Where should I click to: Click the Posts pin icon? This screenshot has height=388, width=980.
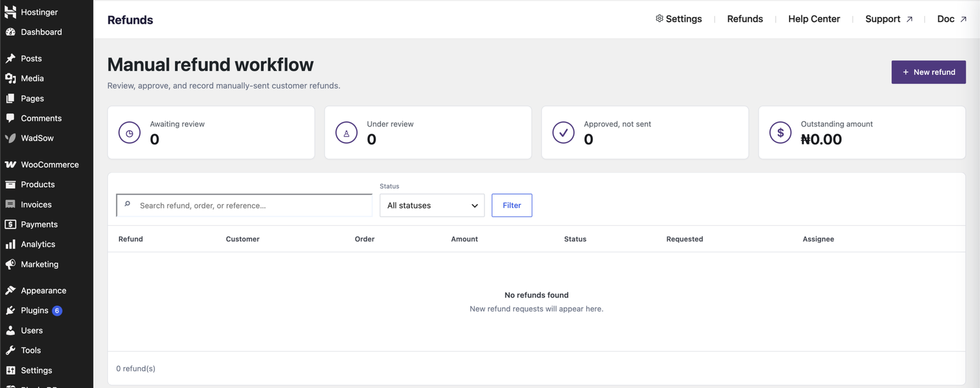click(x=10, y=58)
